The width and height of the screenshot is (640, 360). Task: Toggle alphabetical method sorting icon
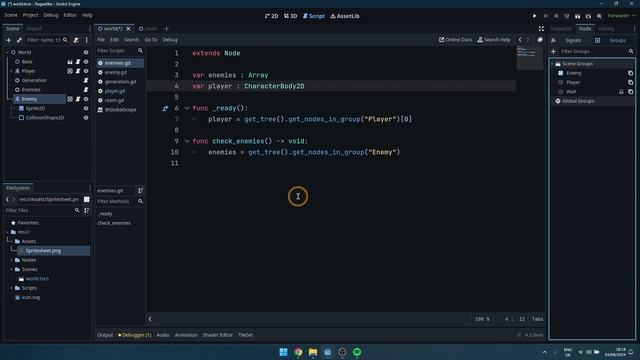pyautogui.click(x=140, y=191)
